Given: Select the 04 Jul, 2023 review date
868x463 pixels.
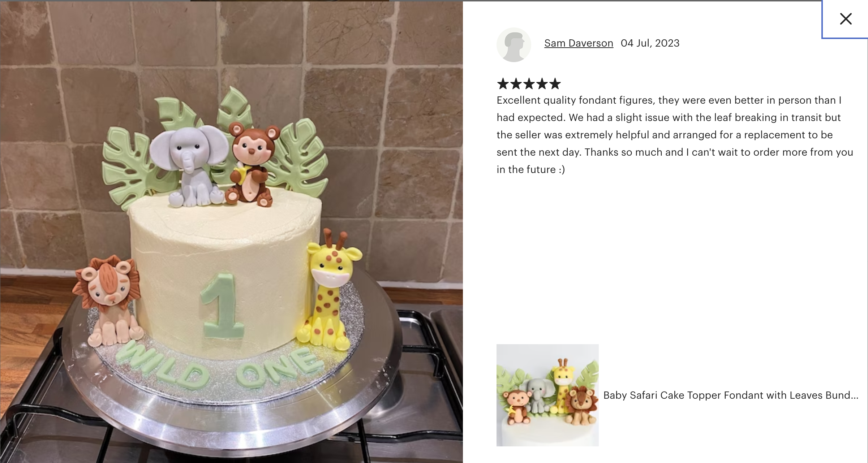Looking at the screenshot, I should (650, 43).
